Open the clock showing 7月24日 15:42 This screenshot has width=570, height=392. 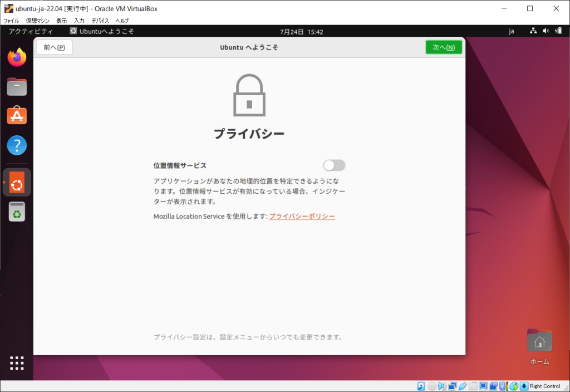pos(301,32)
